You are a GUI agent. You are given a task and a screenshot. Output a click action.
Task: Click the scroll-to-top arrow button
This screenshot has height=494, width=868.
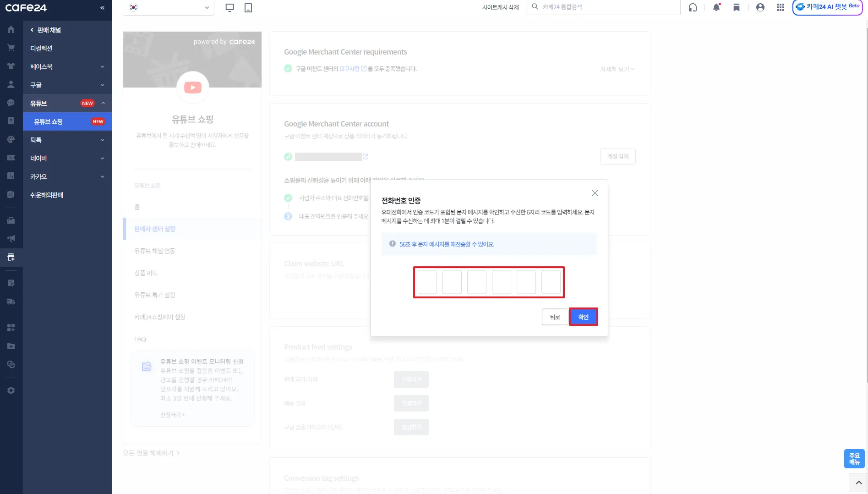click(858, 483)
